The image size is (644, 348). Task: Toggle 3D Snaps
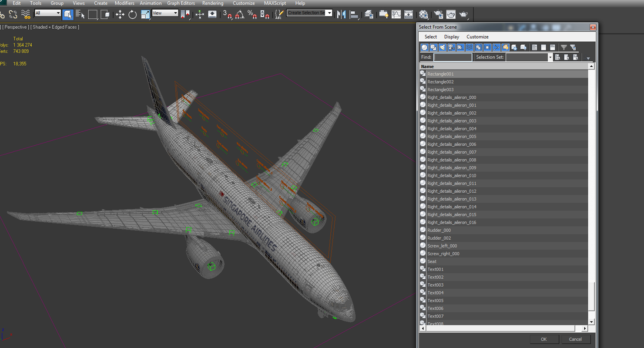pyautogui.click(x=228, y=14)
